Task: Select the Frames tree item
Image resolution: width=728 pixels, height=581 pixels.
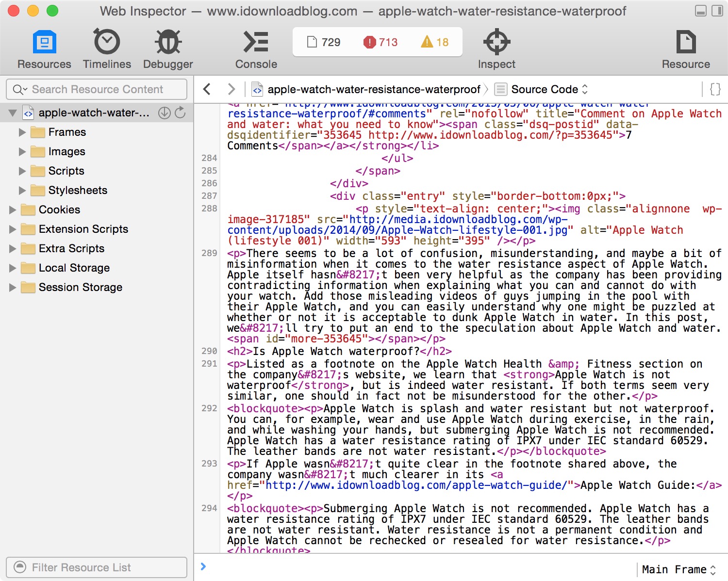Action: (x=97, y=132)
